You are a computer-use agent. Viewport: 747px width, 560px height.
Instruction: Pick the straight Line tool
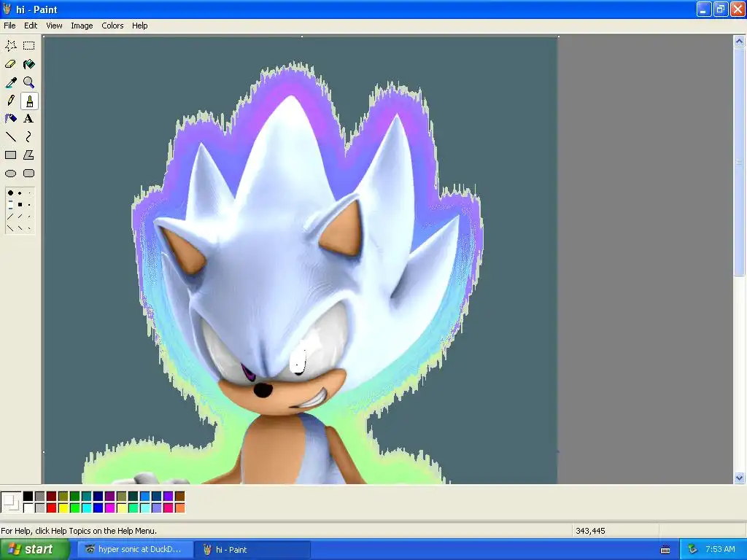(10, 137)
